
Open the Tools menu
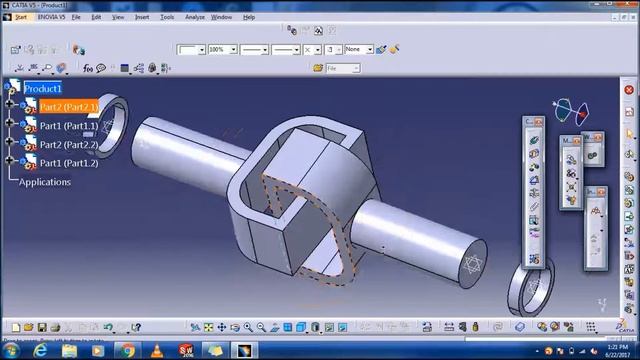[167, 17]
